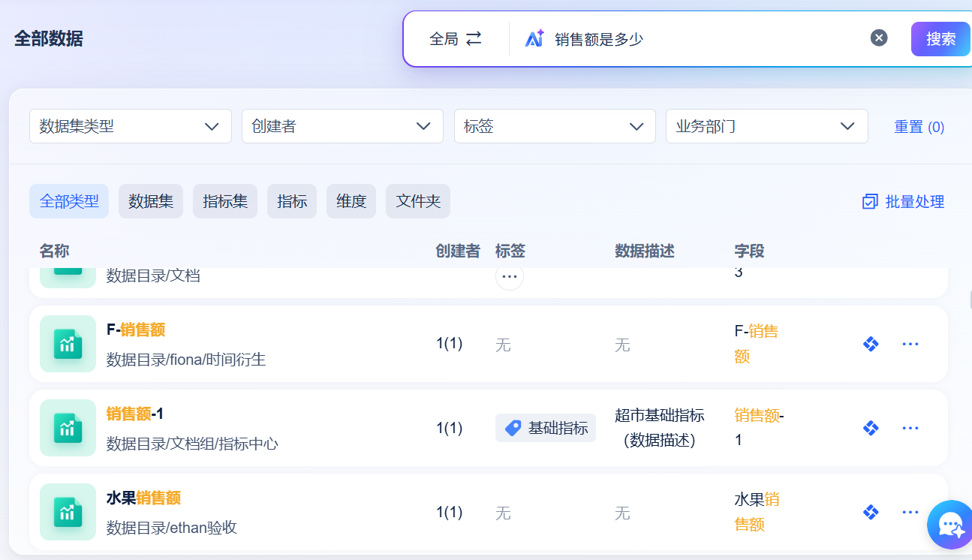This screenshot has height=560, width=972.
Task: Click the blue diamond icon for 水果销售额
Action: pyautogui.click(x=871, y=513)
